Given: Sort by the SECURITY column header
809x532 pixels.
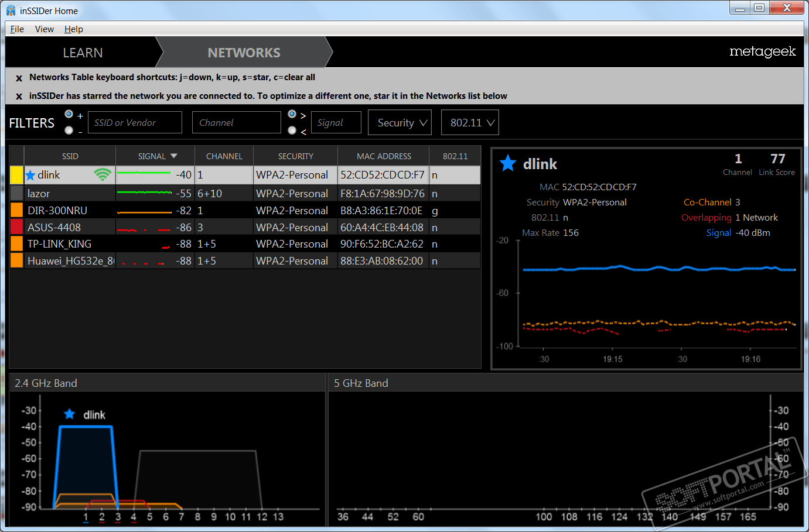Looking at the screenshot, I should 295,156.
